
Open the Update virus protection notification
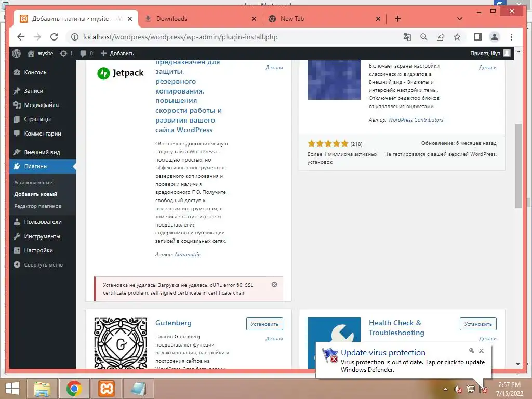403,361
